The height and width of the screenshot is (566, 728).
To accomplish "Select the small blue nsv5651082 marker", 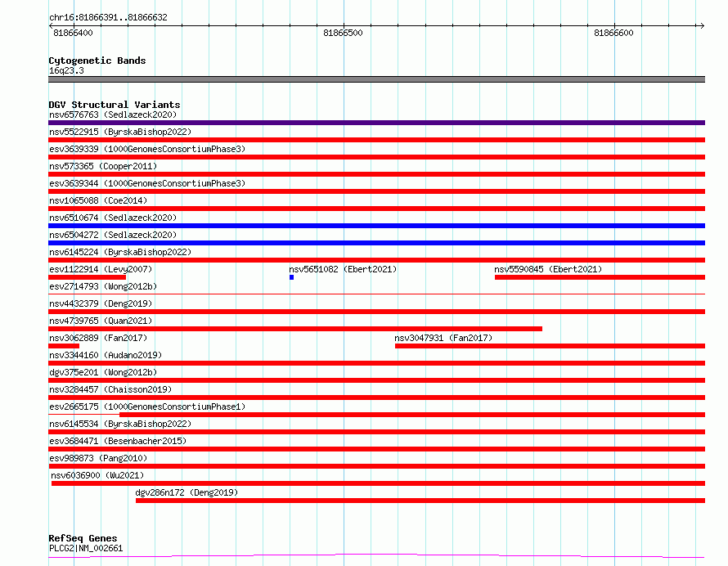I will pos(291,277).
